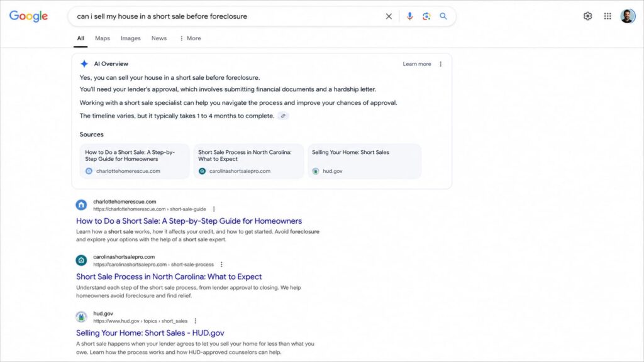Click the carolinashortsalepro.com result site icon
The height and width of the screenshot is (362, 644).
(x=81, y=260)
